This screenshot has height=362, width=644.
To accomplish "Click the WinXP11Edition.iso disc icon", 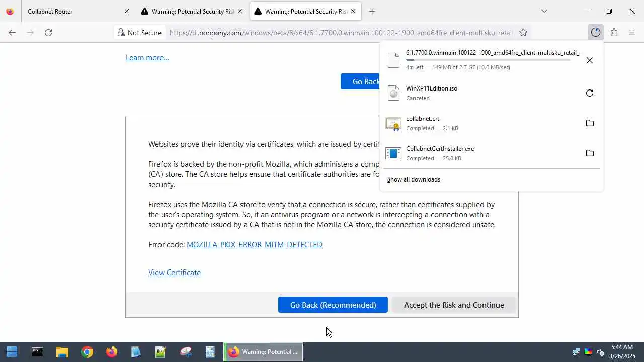I will (393, 93).
